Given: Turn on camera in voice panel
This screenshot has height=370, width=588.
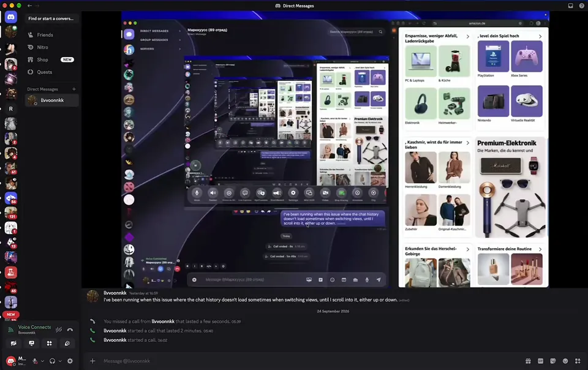Looking at the screenshot, I should [x=13, y=344].
